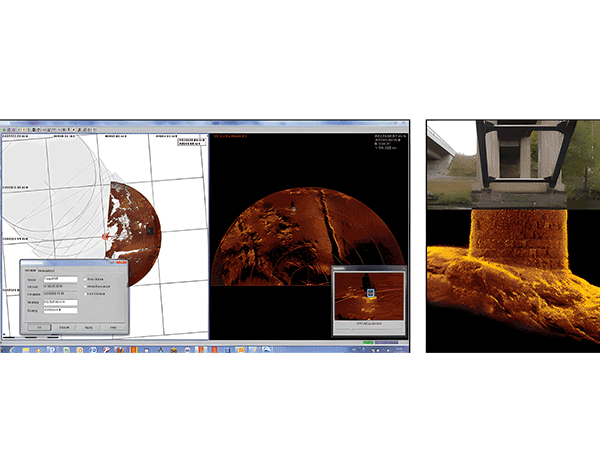Click the red target marker on the map
Image resolution: width=600 pixels, height=450 pixels.
click(105, 237)
